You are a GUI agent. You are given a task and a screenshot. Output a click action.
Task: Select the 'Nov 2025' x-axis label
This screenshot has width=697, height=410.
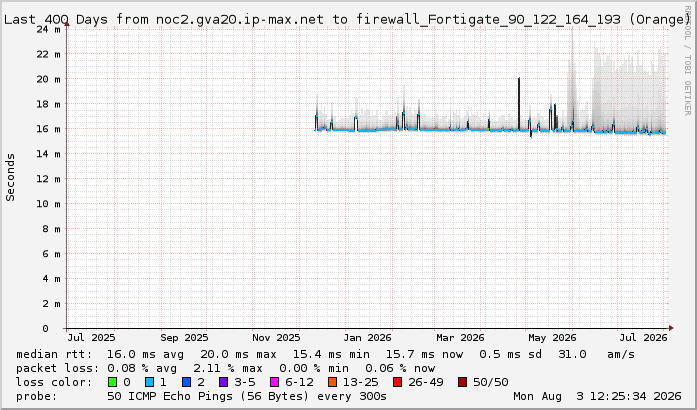pos(276,338)
